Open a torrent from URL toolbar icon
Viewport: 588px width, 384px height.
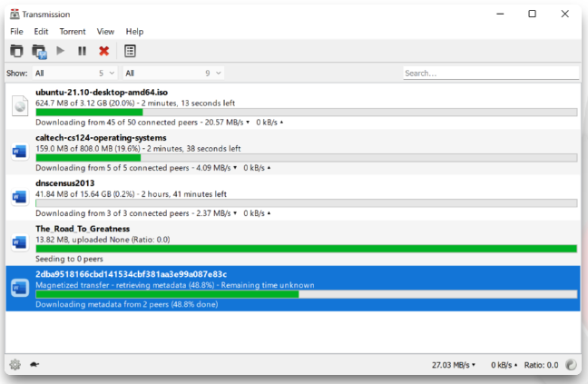click(x=39, y=51)
